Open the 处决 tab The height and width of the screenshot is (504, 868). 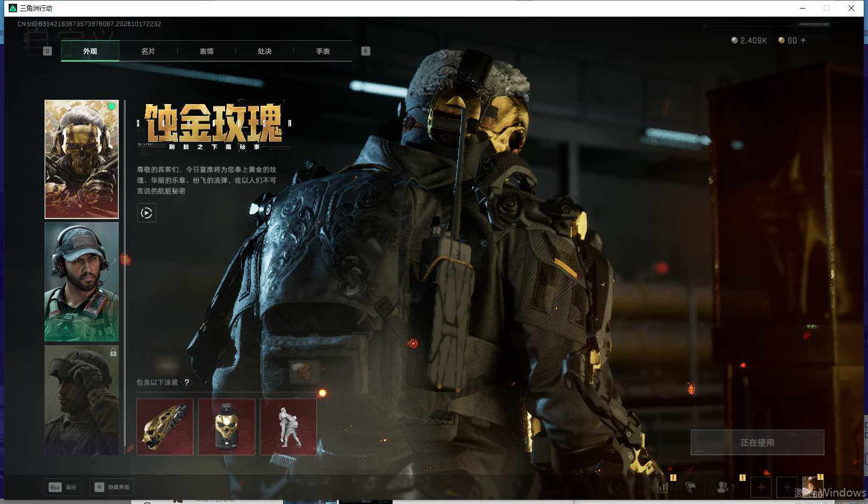coord(264,51)
